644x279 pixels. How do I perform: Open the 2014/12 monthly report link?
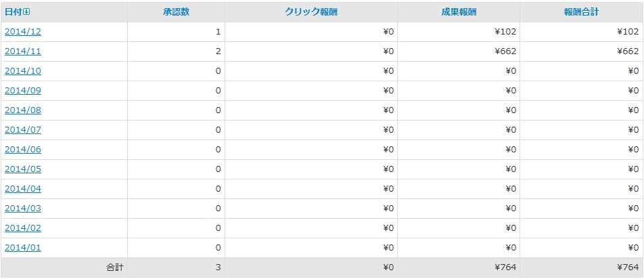tap(22, 32)
